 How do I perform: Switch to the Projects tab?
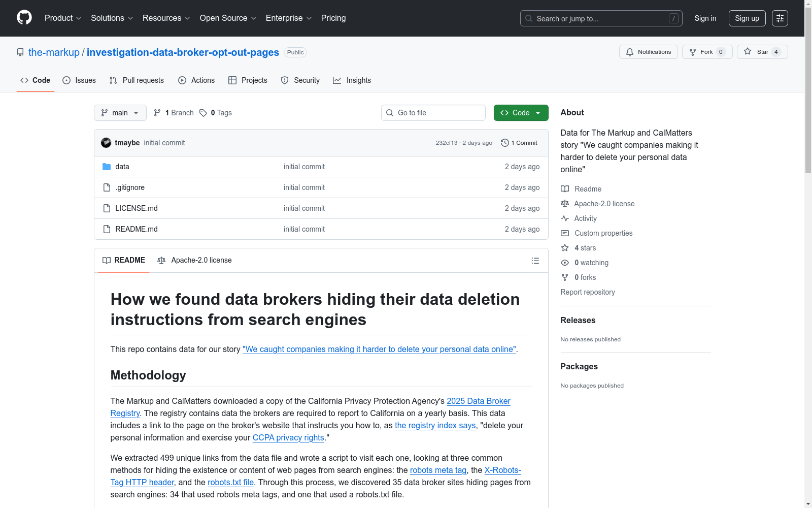(248, 80)
